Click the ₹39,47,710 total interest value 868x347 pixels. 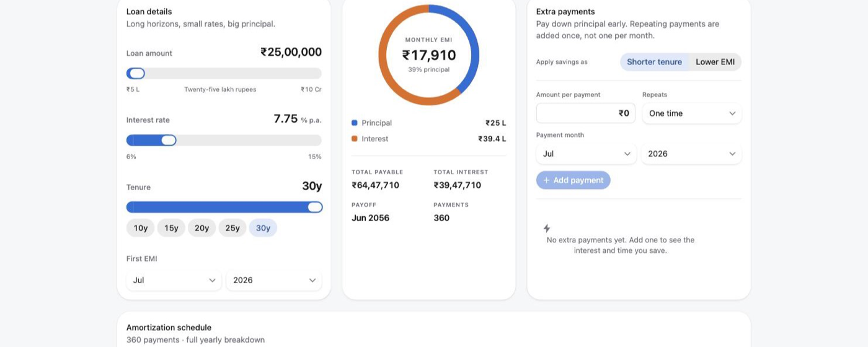tap(458, 185)
